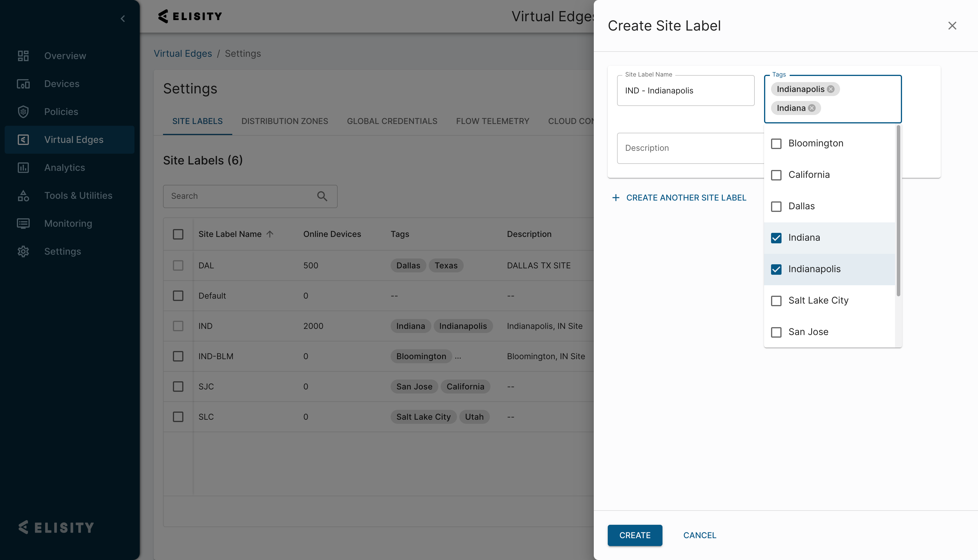The height and width of the screenshot is (560, 978).
Task: Open Policies shield icon
Action: (23, 112)
